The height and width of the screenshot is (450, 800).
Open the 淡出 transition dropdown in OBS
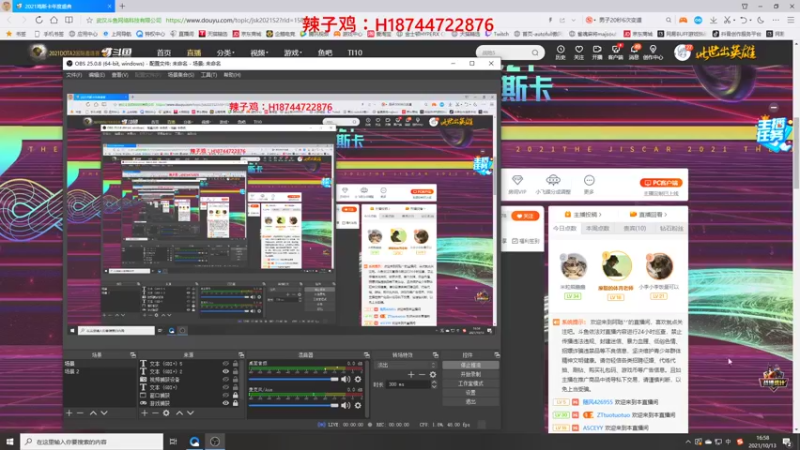click(x=406, y=365)
